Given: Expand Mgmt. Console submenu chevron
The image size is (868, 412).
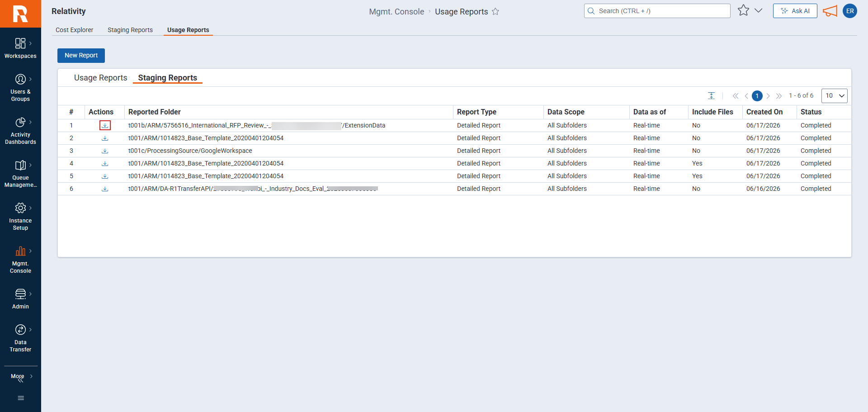Looking at the screenshot, I should pos(30,251).
